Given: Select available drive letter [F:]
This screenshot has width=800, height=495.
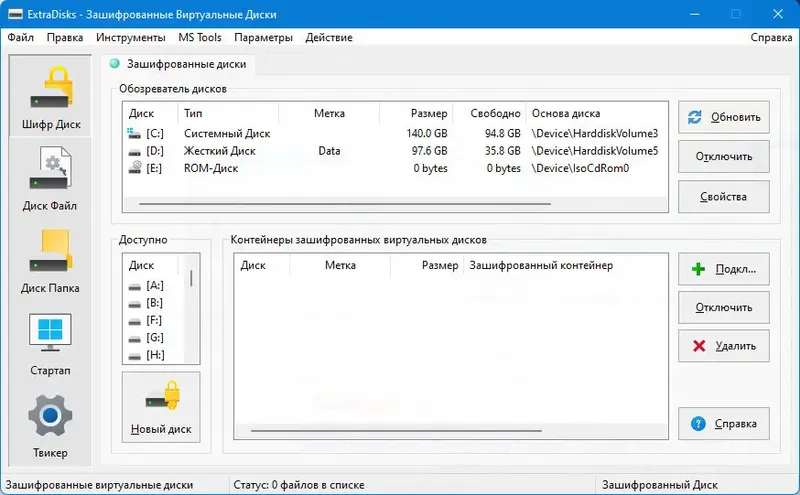Looking at the screenshot, I should coord(154,320).
